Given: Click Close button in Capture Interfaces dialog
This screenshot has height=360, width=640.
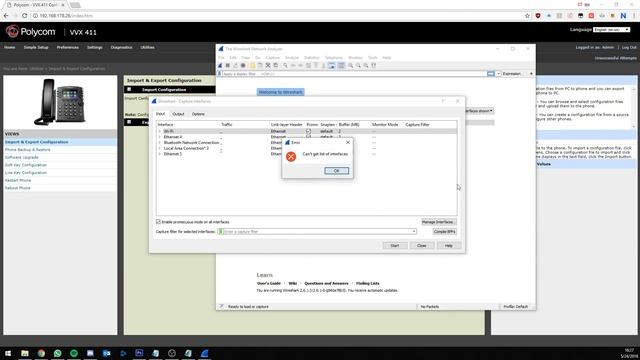Looking at the screenshot, I should 422,246.
